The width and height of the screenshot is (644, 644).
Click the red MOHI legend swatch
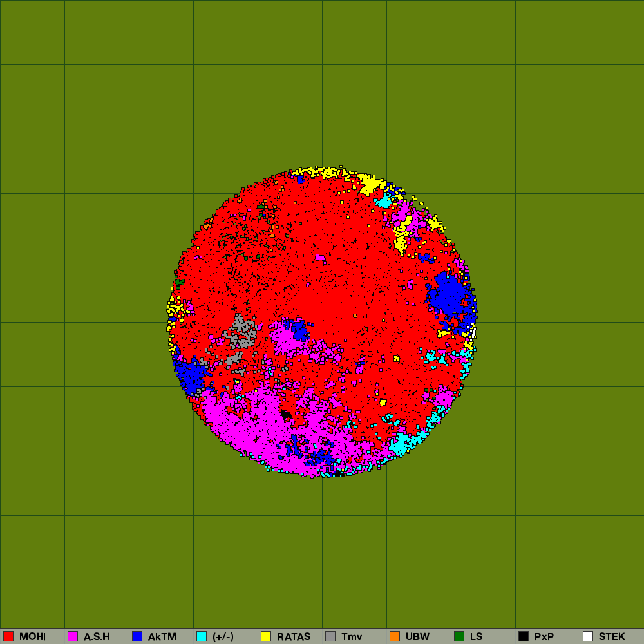pyautogui.click(x=8, y=636)
